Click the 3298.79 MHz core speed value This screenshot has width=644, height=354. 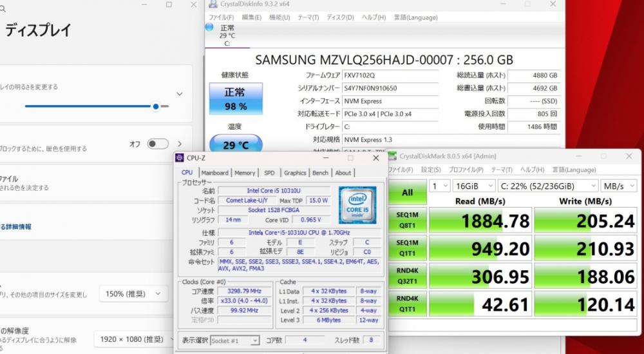(244, 291)
